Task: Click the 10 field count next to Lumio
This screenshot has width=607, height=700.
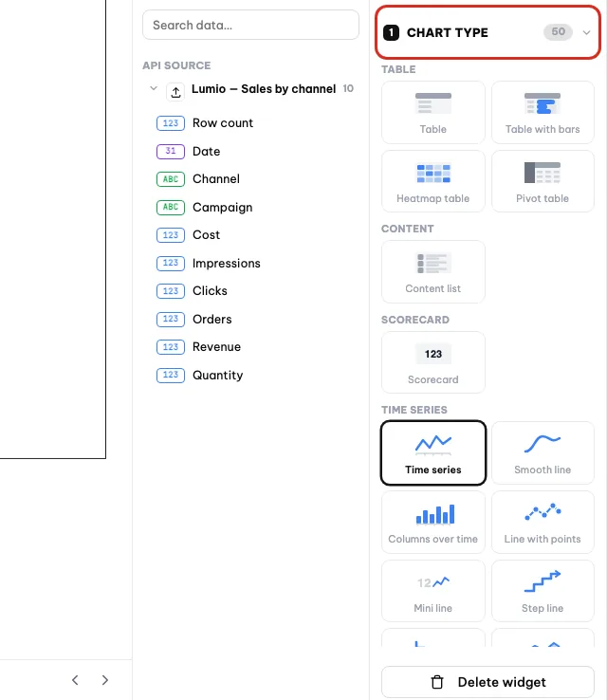Action: [x=348, y=88]
